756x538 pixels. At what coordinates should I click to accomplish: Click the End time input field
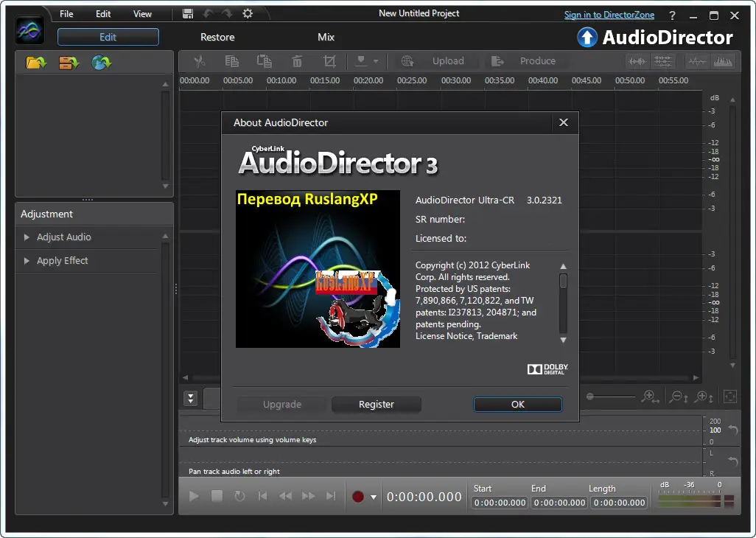click(x=559, y=503)
